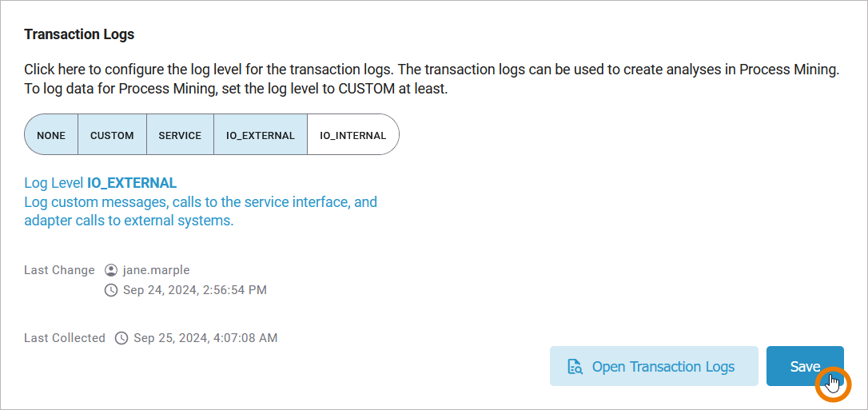
Task: Click the blue Log Level IO_EXTERNAL label
Action: (x=101, y=183)
